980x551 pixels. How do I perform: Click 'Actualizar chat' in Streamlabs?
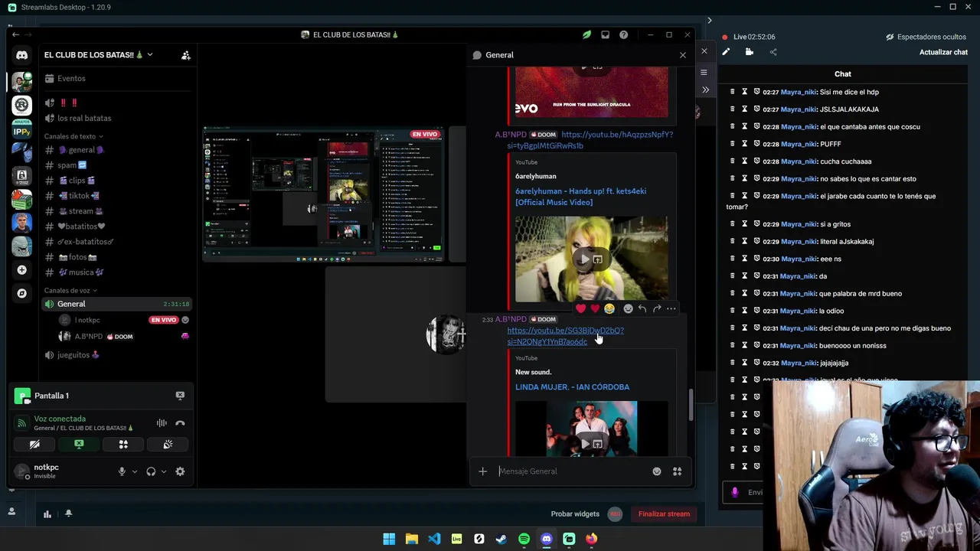943,52
